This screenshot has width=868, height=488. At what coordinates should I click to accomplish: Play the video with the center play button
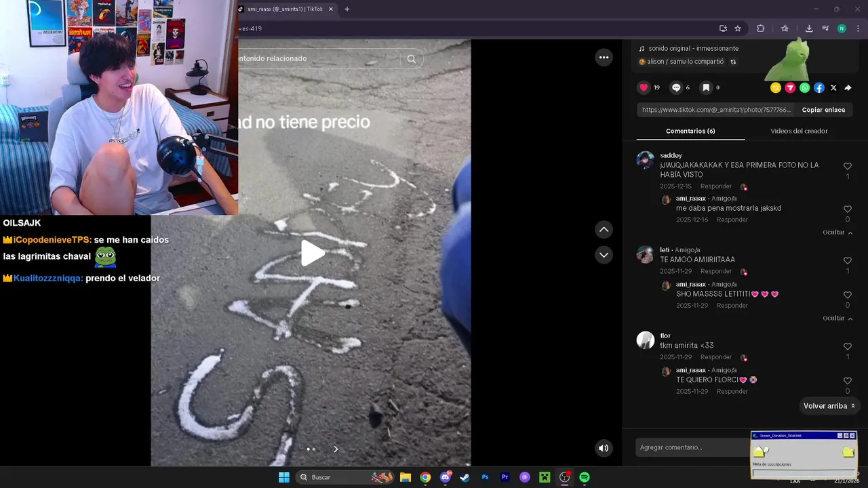point(311,253)
